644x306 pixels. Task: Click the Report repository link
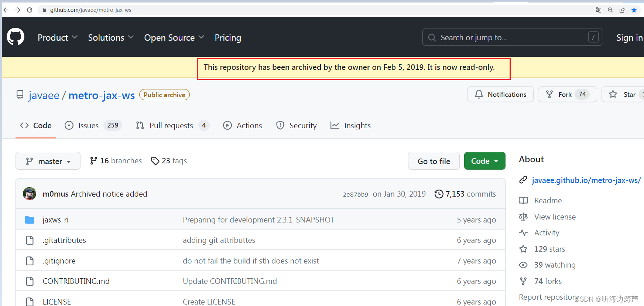tap(549, 297)
